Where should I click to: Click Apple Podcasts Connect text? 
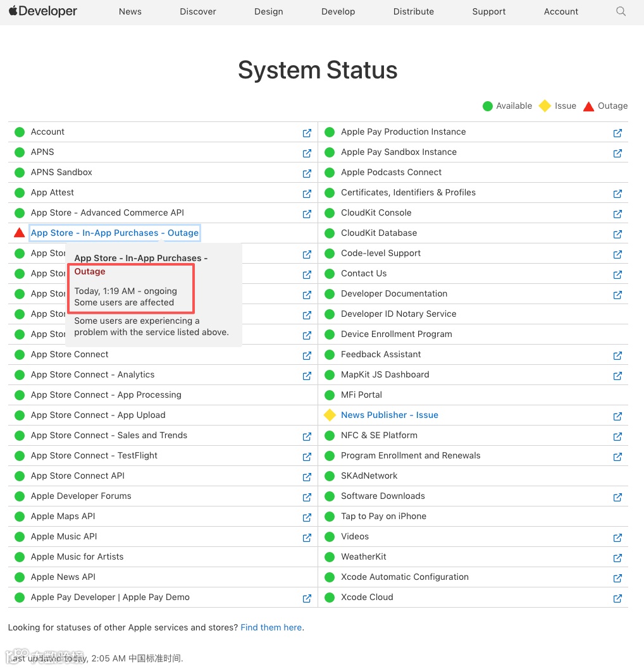pyautogui.click(x=391, y=172)
